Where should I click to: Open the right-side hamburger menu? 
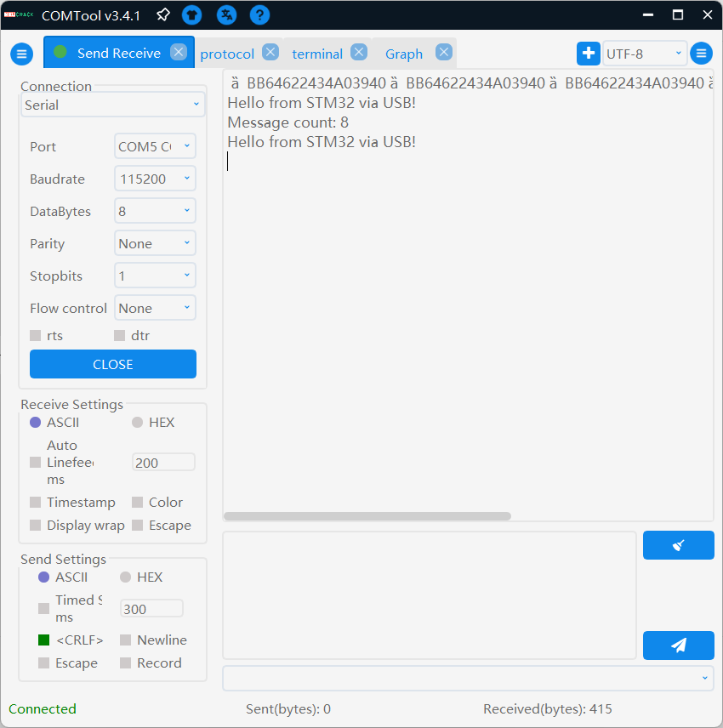(701, 54)
